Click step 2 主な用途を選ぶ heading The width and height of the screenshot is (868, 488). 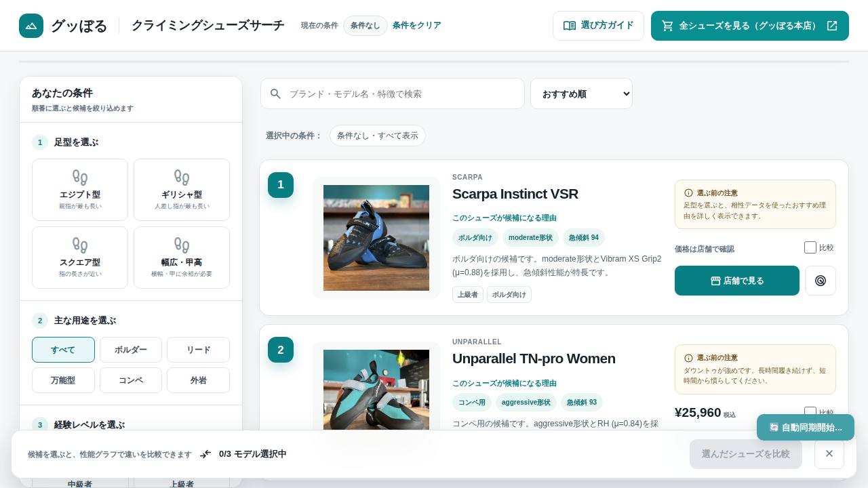point(85,321)
